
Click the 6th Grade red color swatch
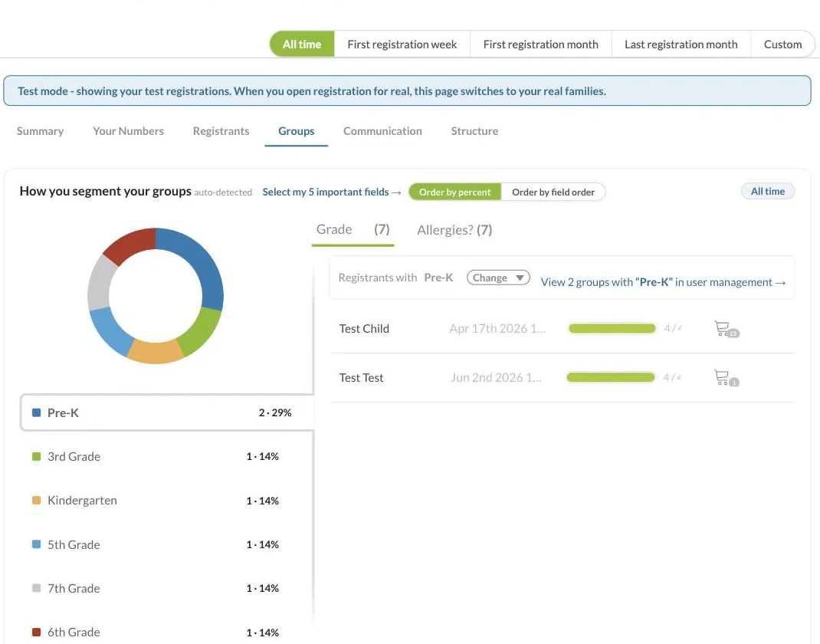[x=37, y=632]
